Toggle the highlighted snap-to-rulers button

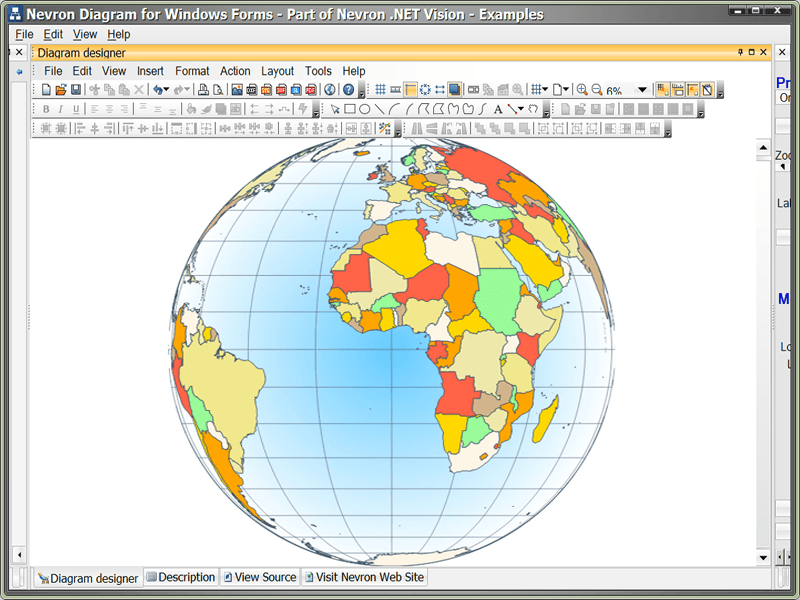(678, 90)
